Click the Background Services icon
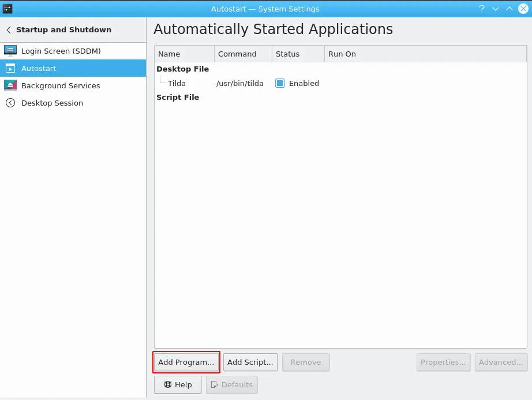 (10, 85)
